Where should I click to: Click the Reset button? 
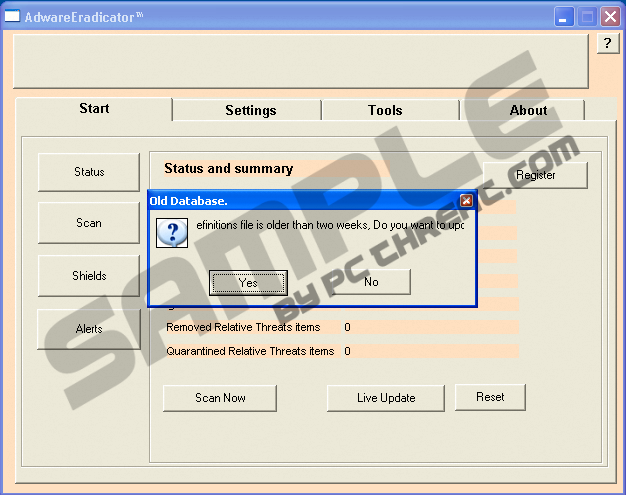(x=490, y=397)
